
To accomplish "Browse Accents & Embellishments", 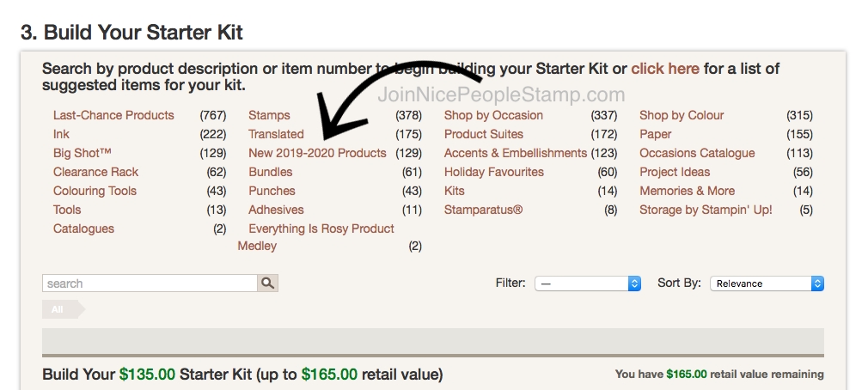I will click(515, 153).
